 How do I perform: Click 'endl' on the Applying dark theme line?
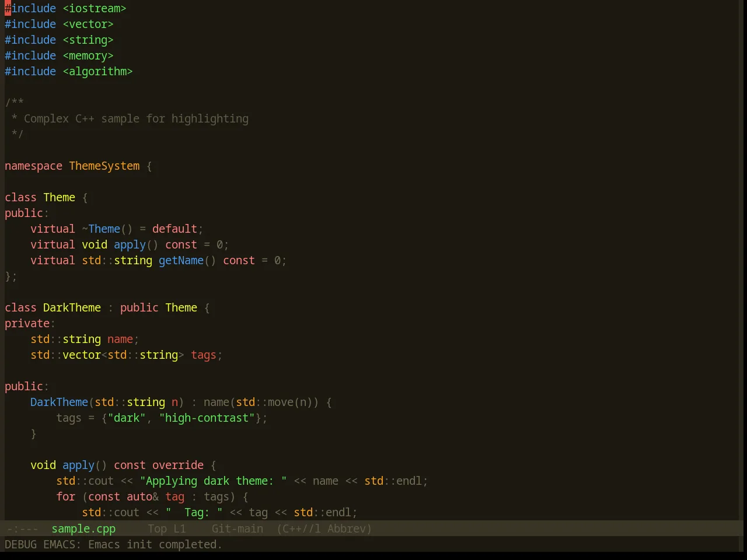coord(409,481)
